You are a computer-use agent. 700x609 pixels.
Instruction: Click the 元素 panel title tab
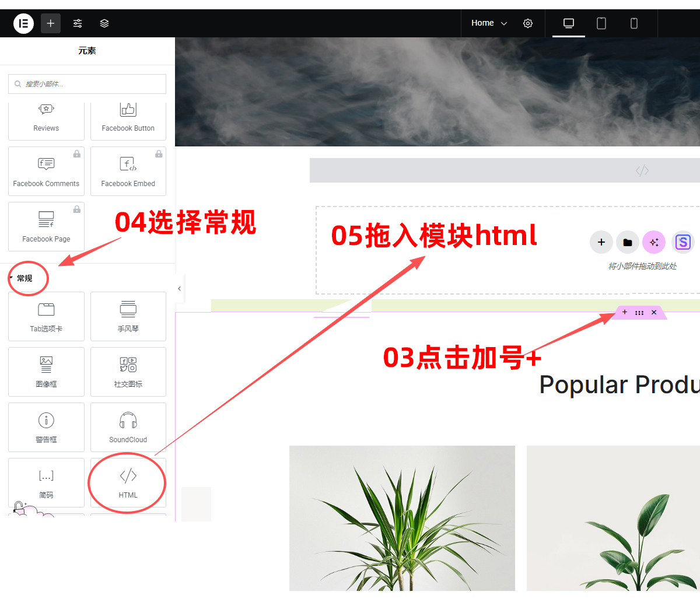click(87, 51)
